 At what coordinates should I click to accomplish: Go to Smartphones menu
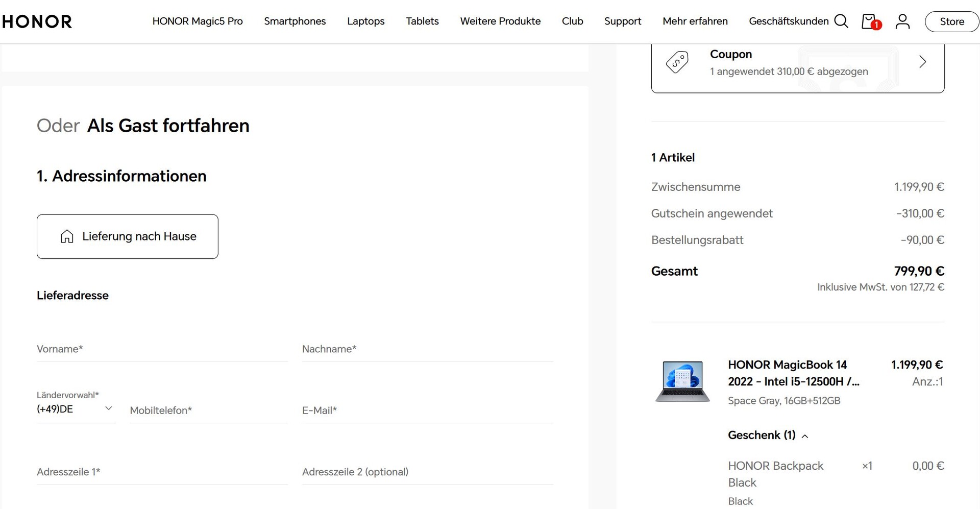coord(295,21)
